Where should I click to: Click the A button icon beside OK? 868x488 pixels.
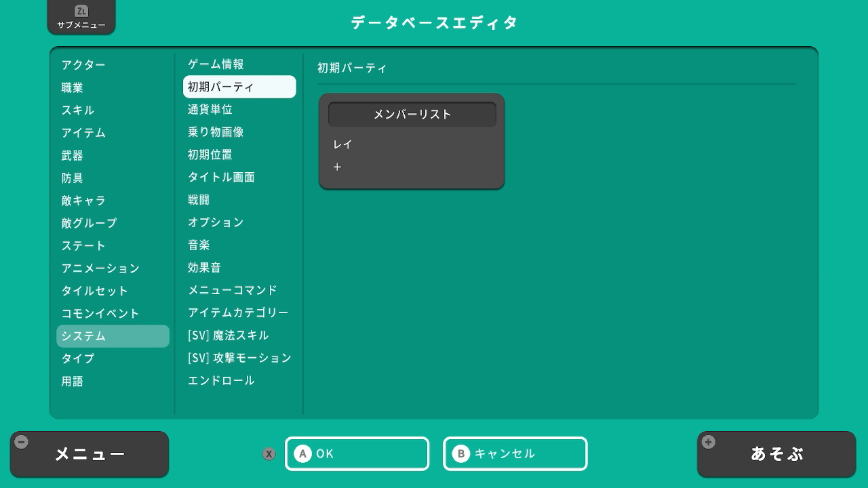(x=303, y=453)
